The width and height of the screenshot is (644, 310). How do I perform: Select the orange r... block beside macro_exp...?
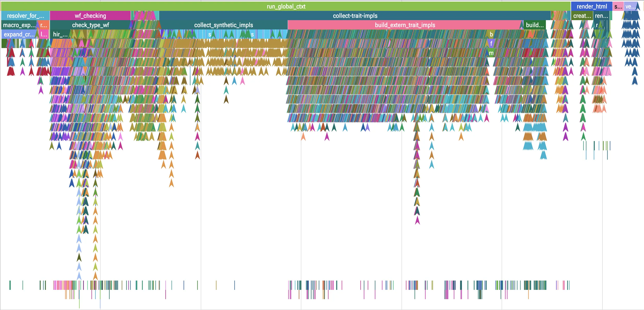[x=44, y=25]
